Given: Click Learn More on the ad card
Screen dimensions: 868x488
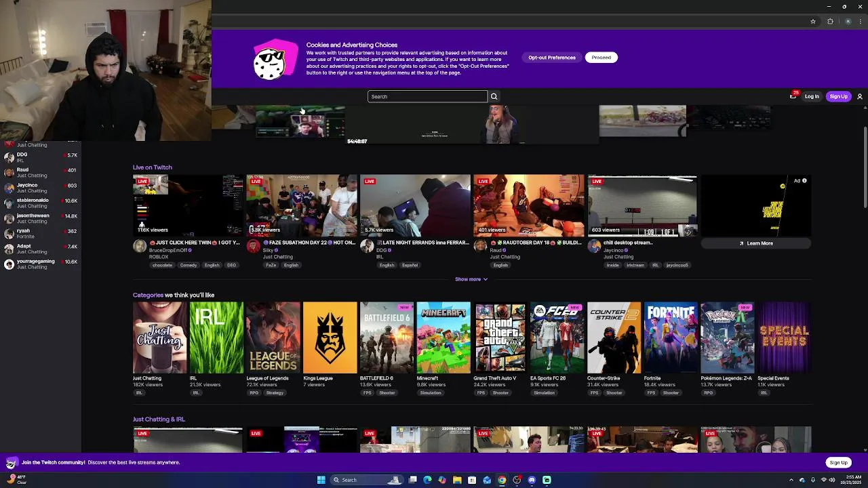Looking at the screenshot, I should click(756, 243).
